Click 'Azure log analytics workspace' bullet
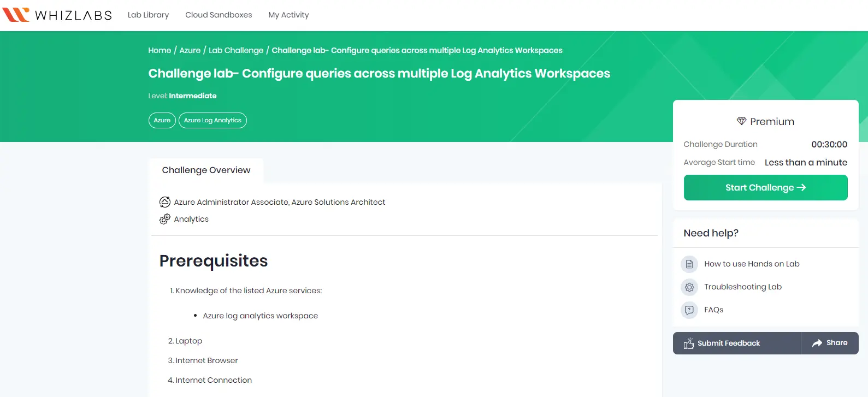Viewport: 868px width, 397px height. (x=260, y=316)
